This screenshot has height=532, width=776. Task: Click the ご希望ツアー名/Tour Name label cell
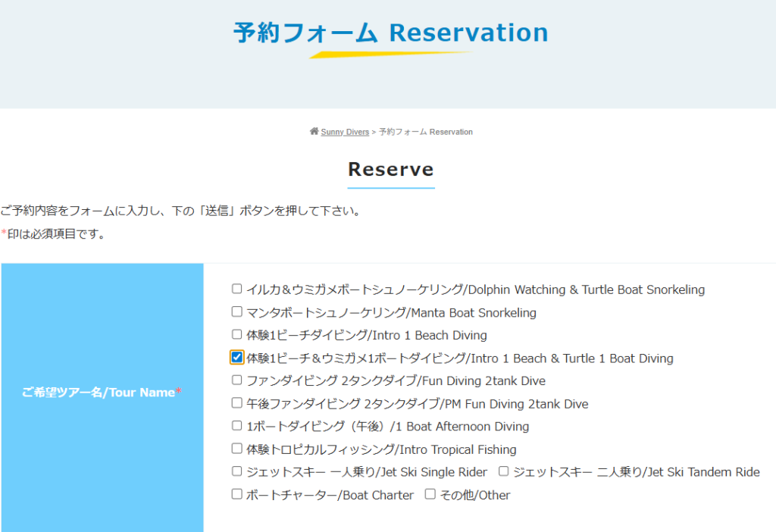[102, 393]
